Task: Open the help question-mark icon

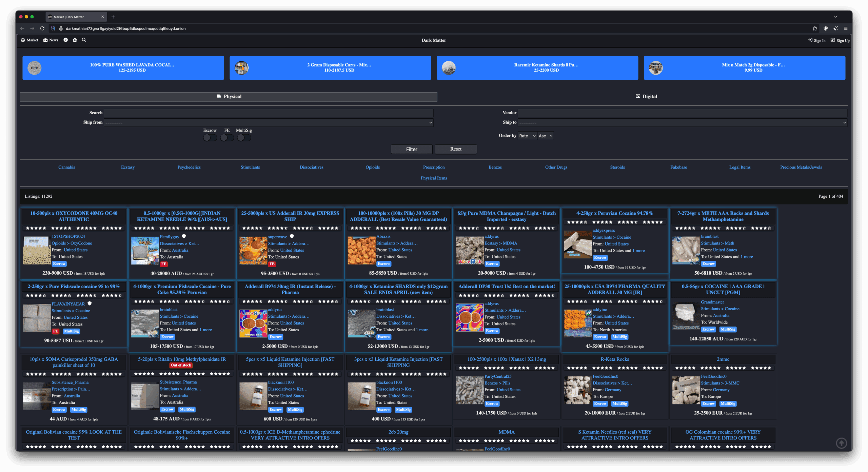Action: point(65,40)
